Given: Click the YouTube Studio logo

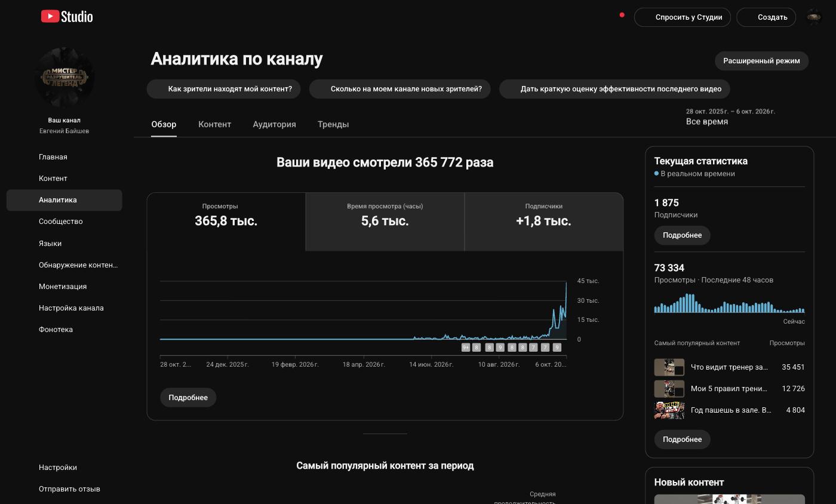Looking at the screenshot, I should pyautogui.click(x=67, y=16).
